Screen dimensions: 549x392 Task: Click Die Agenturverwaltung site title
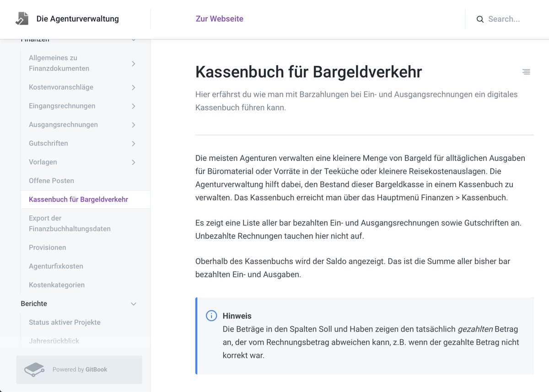(x=78, y=19)
